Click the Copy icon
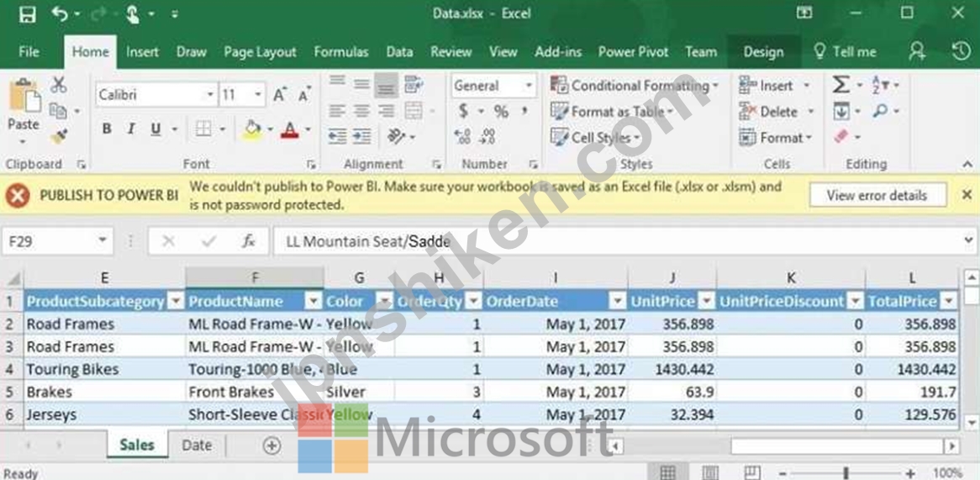 click(x=59, y=111)
